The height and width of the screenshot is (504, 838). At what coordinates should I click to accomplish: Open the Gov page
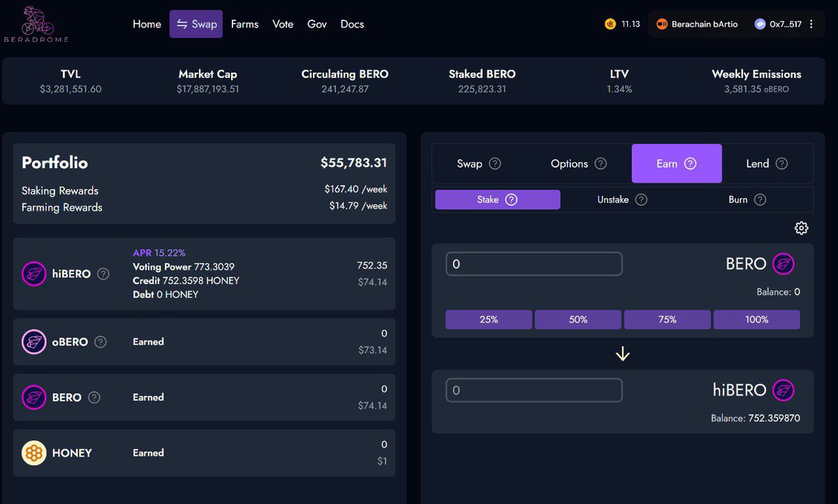point(317,24)
